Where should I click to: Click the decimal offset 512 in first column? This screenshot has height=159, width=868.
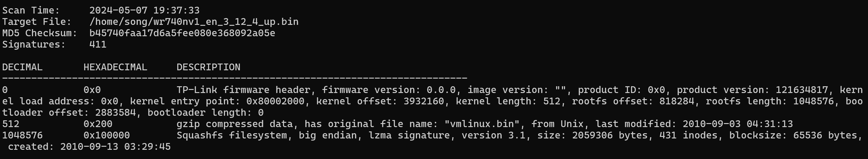[x=11, y=124]
